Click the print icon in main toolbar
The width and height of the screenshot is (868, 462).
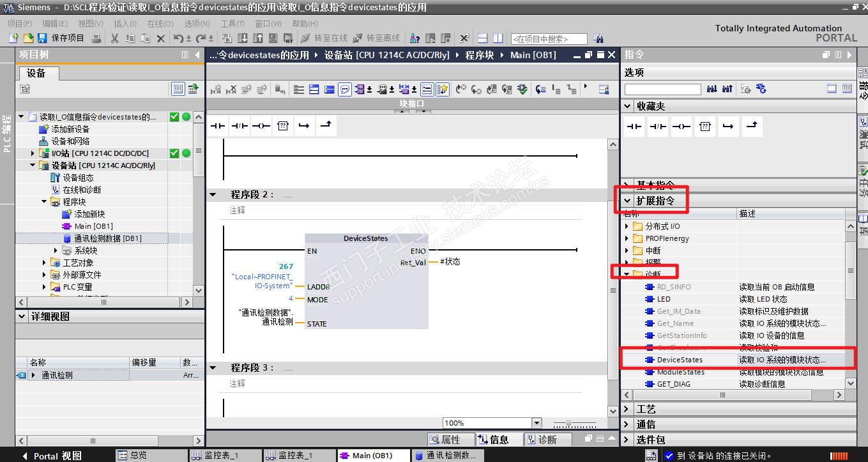click(x=96, y=38)
